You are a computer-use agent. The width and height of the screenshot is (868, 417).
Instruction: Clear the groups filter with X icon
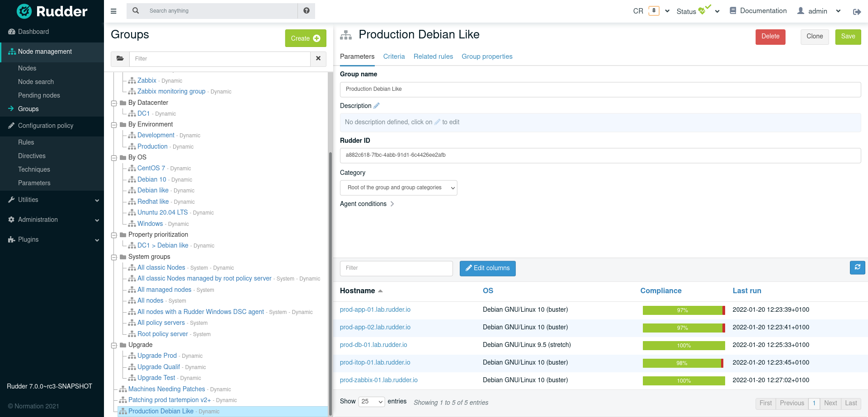318,59
